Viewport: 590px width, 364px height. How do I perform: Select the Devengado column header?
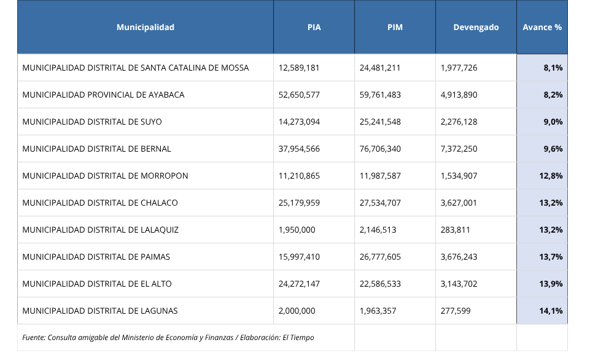pyautogui.click(x=476, y=26)
